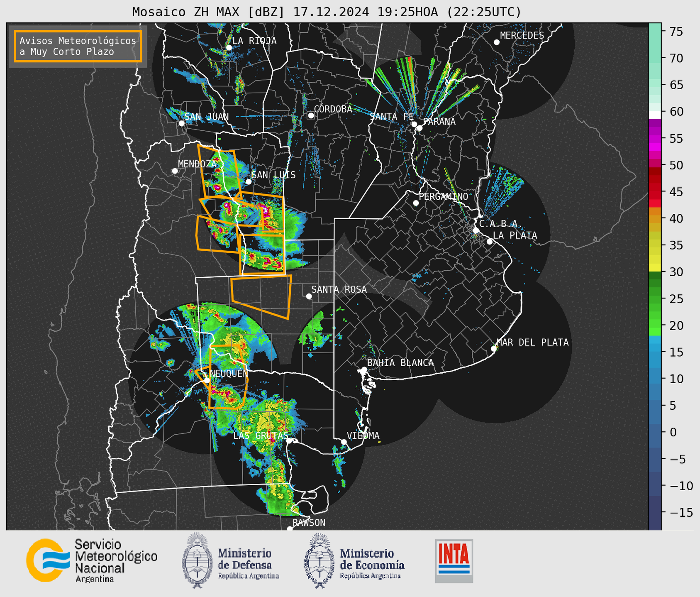
Task: Click the white 60 dBZ band on the scale
Action: [x=655, y=115]
